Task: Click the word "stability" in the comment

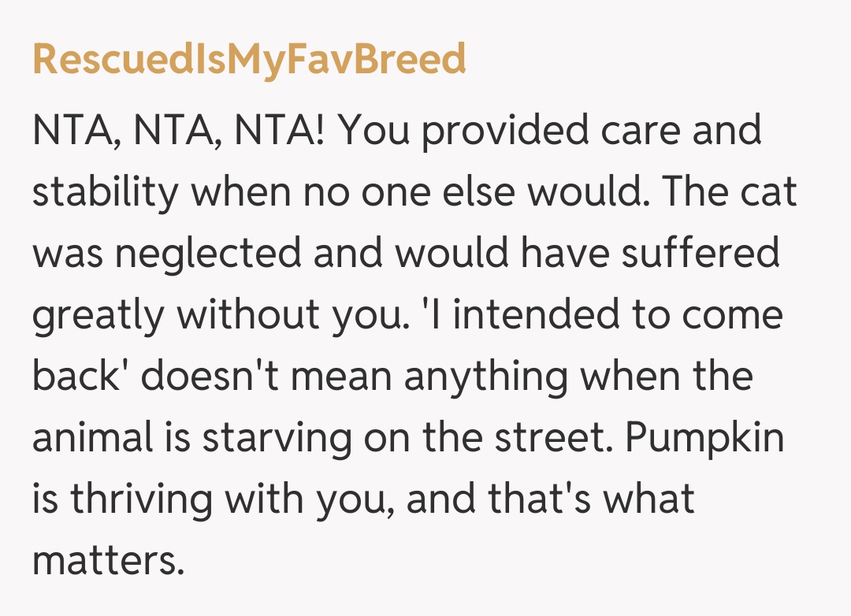Action: 105,192
